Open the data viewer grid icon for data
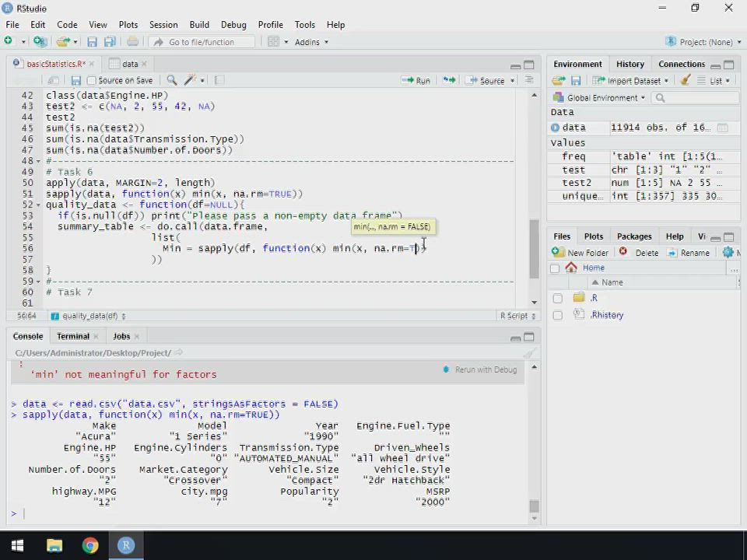Image resolution: width=747 pixels, height=560 pixels. coord(722,128)
